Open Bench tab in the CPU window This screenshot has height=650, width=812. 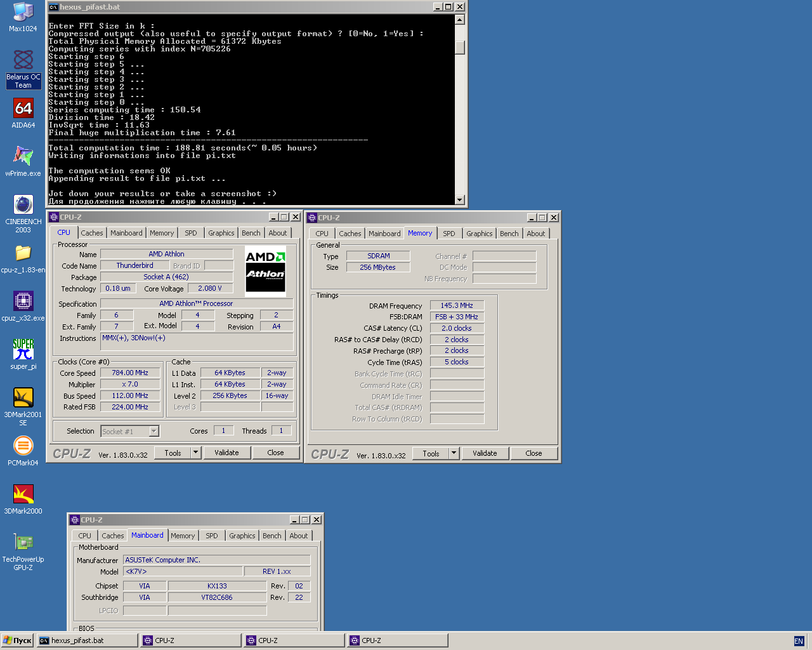pyautogui.click(x=251, y=233)
